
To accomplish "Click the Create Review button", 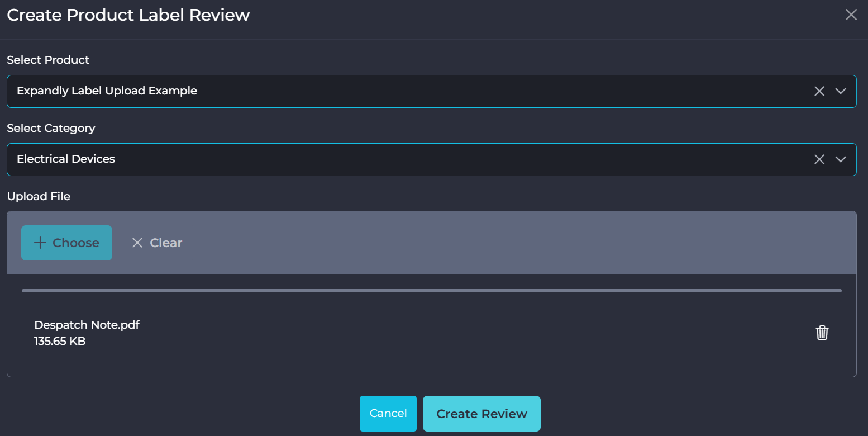I will click(x=481, y=414).
